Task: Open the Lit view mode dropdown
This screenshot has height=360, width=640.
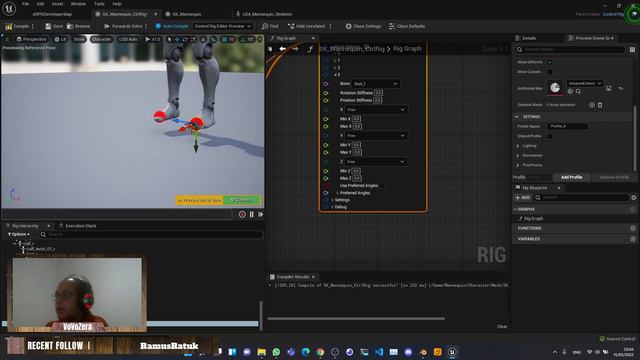Action: tap(60, 39)
